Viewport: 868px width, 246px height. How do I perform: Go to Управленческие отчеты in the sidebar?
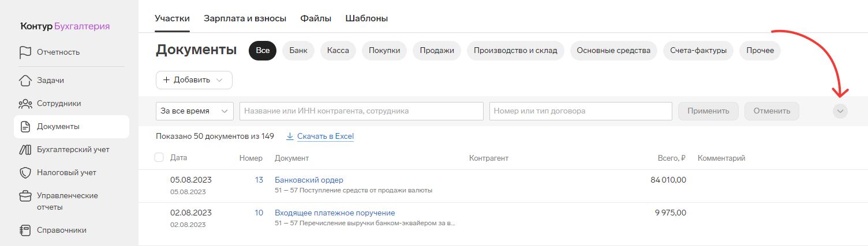click(68, 201)
